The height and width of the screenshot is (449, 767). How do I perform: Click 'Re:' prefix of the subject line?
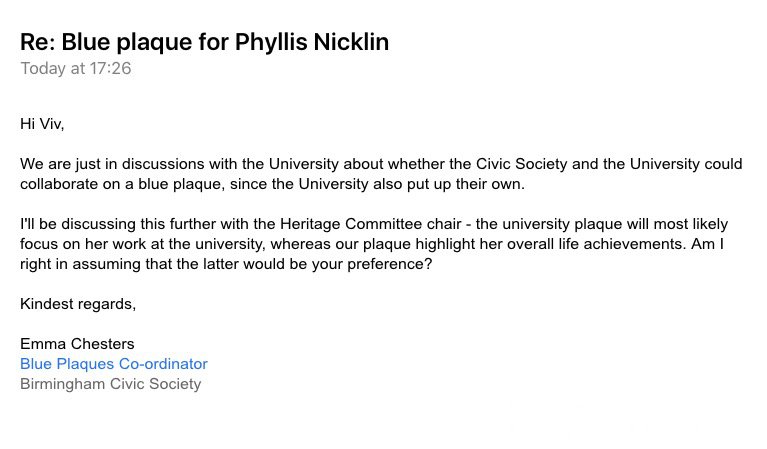38,42
